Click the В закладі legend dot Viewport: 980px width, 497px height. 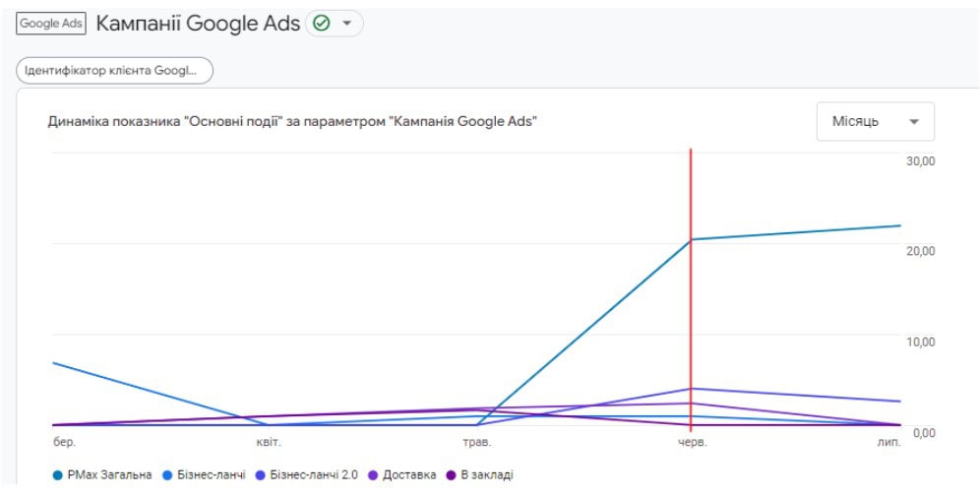(x=451, y=475)
